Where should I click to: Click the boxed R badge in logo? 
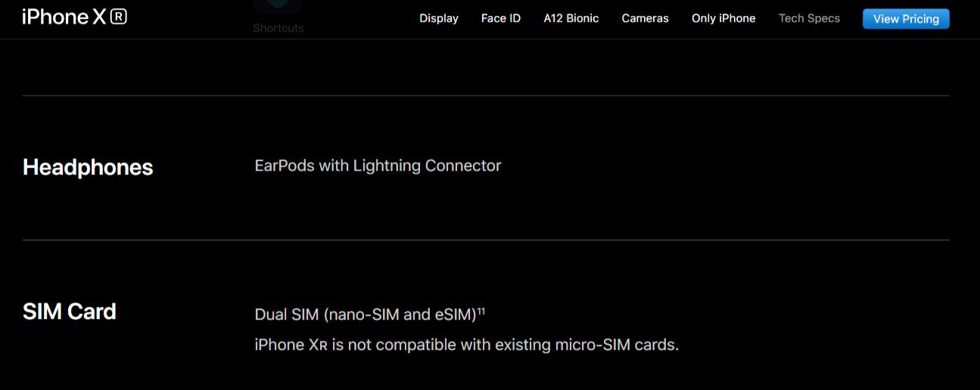point(118,17)
